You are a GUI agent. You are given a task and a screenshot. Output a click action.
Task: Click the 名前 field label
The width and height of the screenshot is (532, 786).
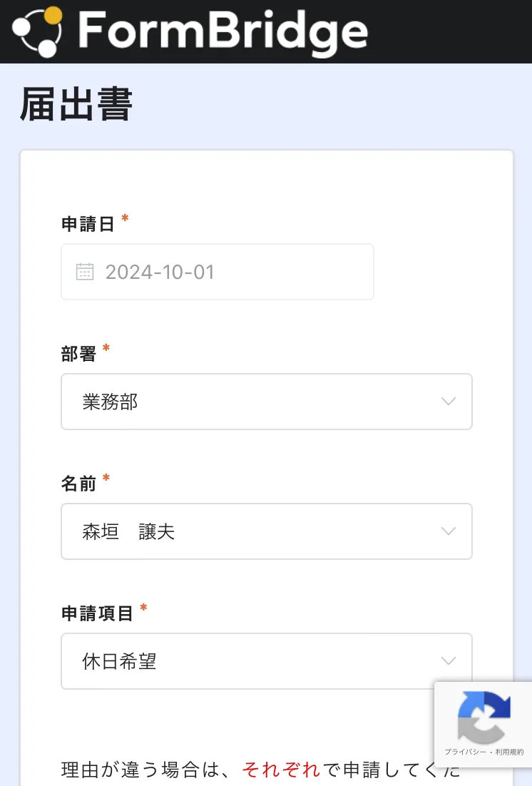[78, 484]
